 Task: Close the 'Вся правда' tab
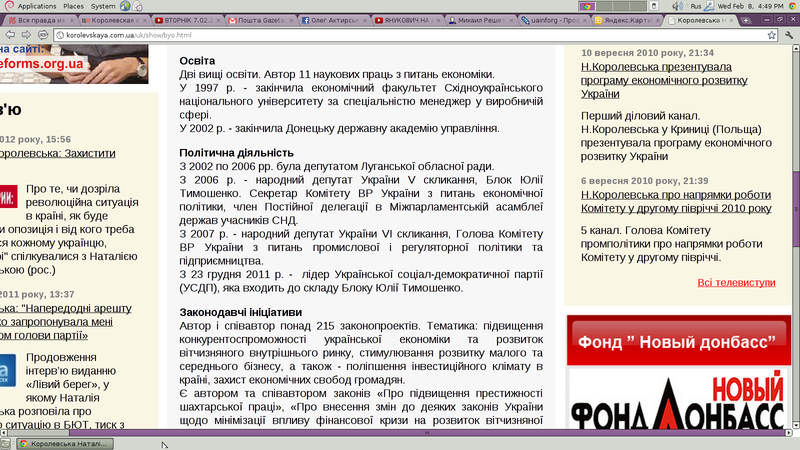click(72, 20)
